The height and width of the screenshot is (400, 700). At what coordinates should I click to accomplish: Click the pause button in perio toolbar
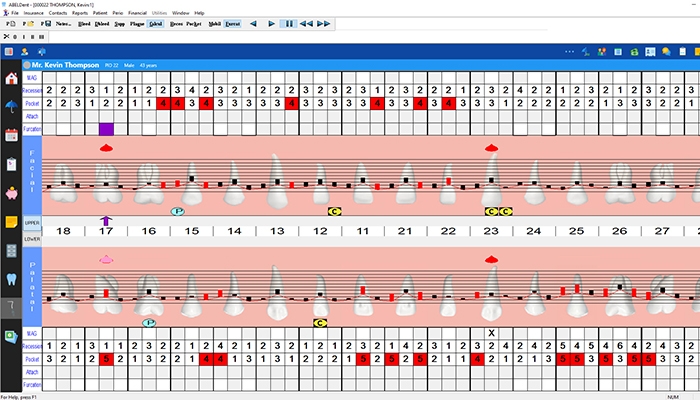[x=289, y=24]
